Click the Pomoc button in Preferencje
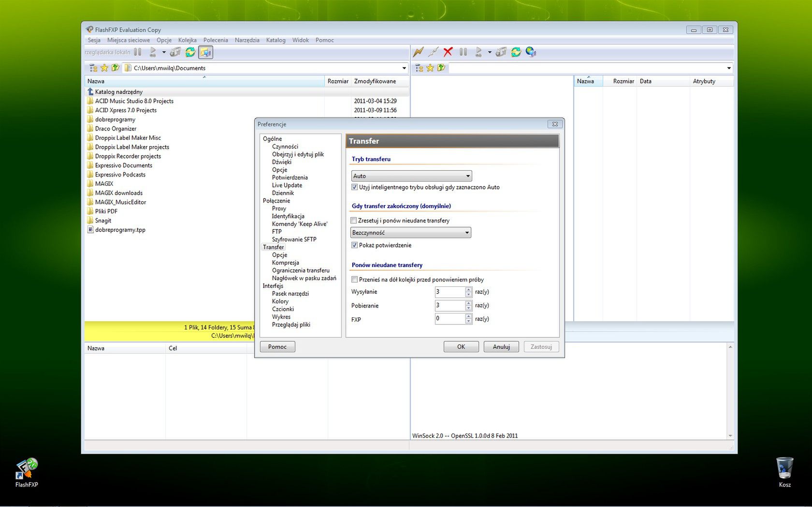812x507 pixels. coord(277,347)
